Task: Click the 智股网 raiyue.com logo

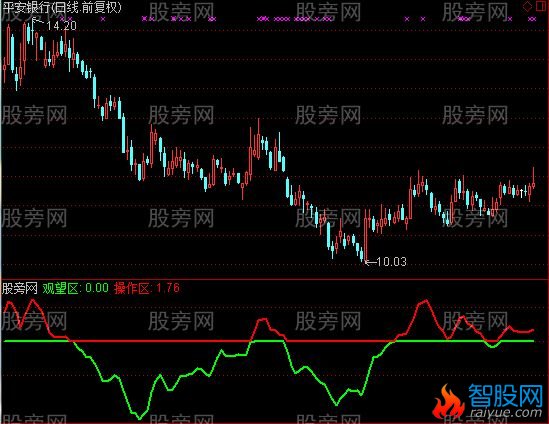Action: click(488, 402)
